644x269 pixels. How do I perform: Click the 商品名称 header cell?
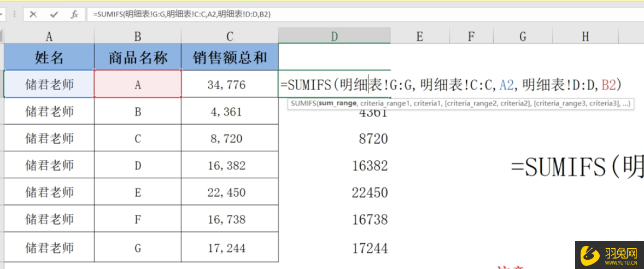(138, 57)
